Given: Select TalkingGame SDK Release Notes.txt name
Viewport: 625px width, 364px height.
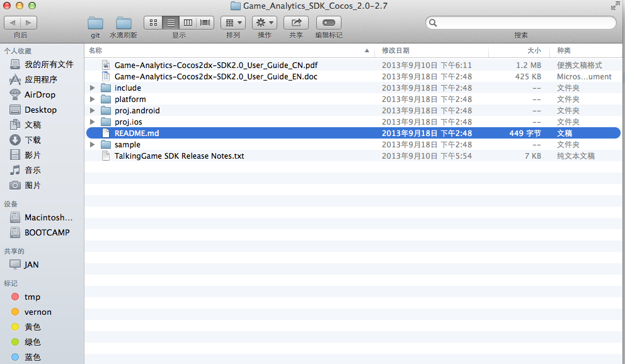Looking at the screenshot, I should [180, 156].
